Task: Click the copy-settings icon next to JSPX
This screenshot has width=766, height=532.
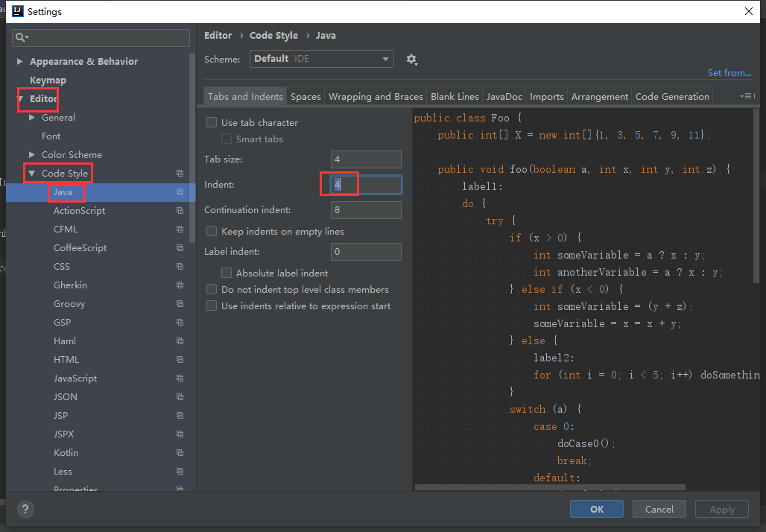Action: pos(180,434)
